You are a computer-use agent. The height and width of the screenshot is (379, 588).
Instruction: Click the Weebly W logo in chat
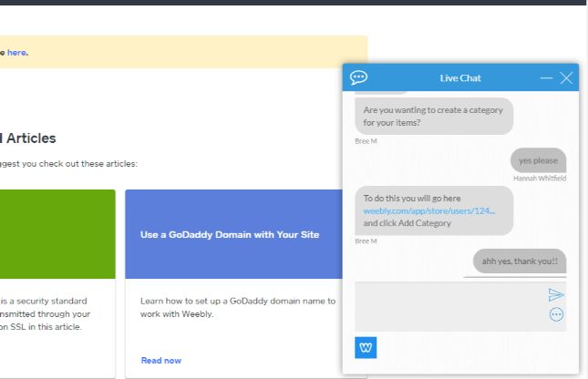point(366,347)
